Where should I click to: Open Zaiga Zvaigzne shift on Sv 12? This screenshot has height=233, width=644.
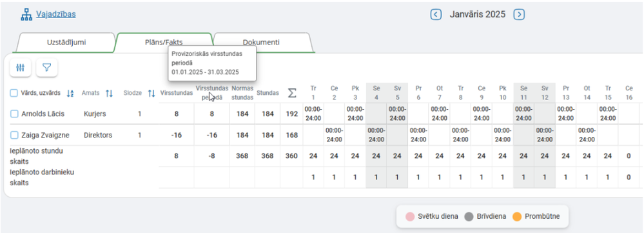[x=545, y=135]
